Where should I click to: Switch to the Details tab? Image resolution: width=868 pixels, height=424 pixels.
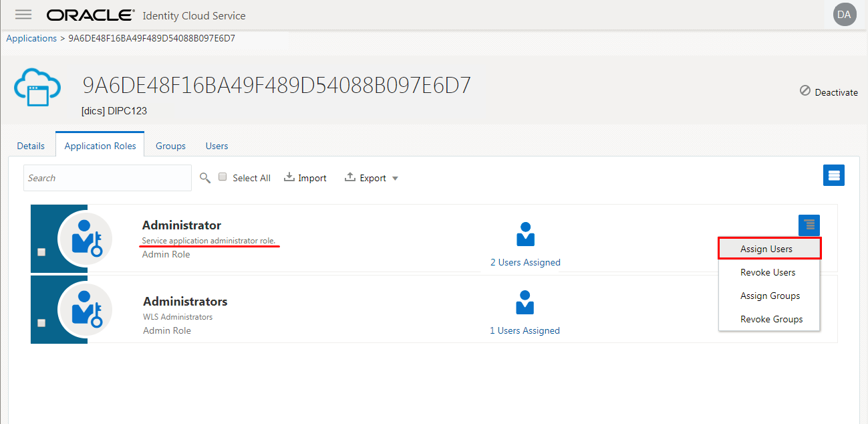pos(31,146)
